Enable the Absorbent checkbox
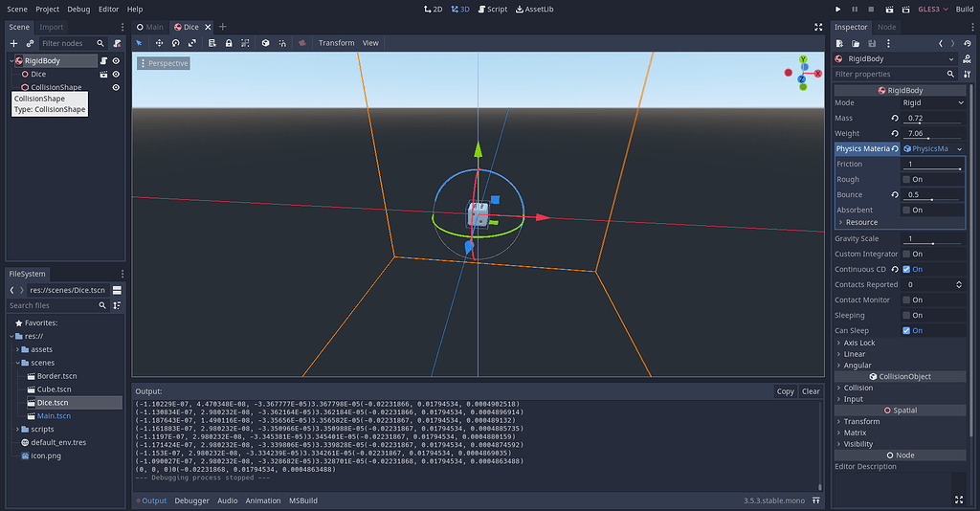980x511 pixels. click(x=906, y=210)
